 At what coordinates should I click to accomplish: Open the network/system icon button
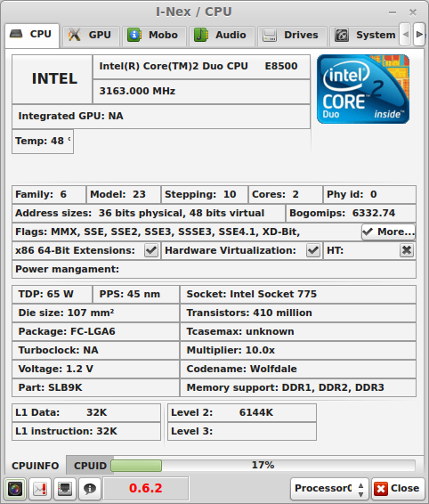tap(65, 489)
